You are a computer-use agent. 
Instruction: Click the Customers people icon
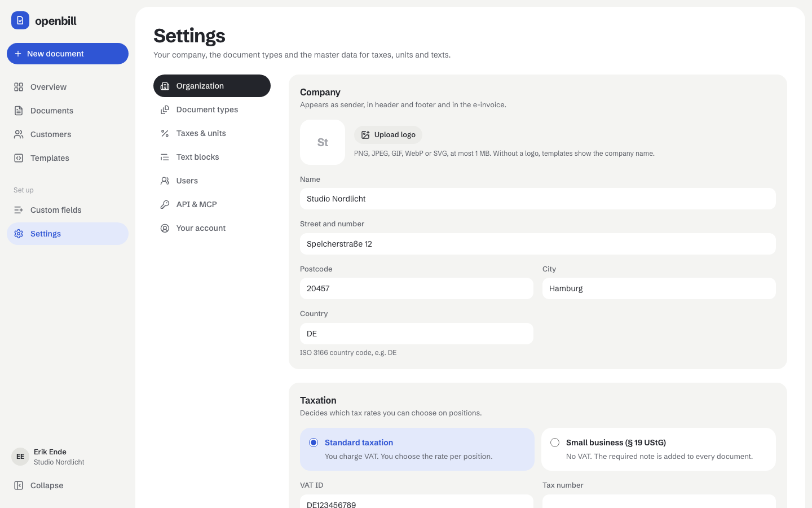tap(19, 134)
